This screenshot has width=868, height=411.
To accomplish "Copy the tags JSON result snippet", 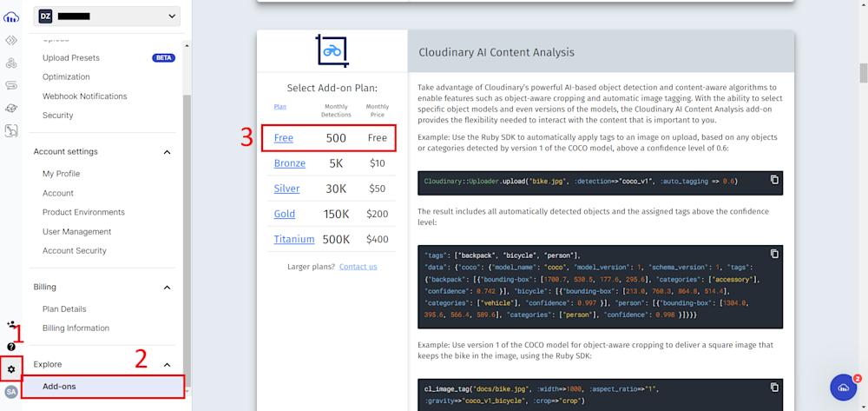I will 774,254.
